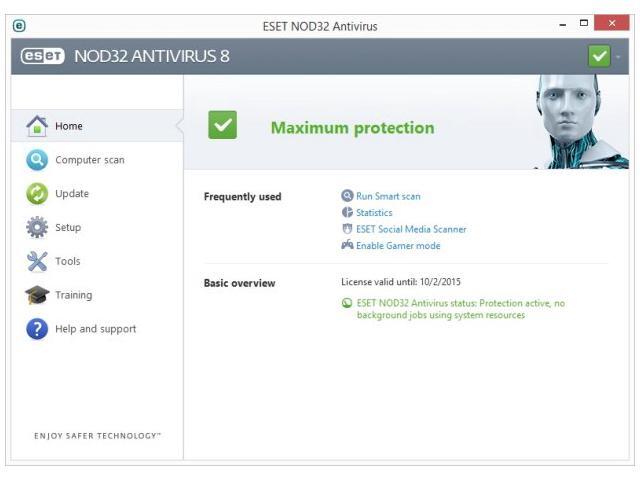Screen dimensions: 640x480
Task: Open the Setup gear icon
Action: pos(37,228)
